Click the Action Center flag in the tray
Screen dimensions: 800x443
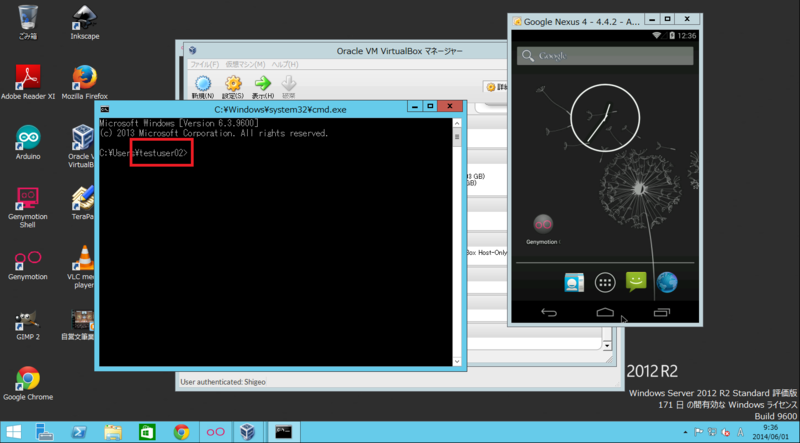tap(699, 432)
